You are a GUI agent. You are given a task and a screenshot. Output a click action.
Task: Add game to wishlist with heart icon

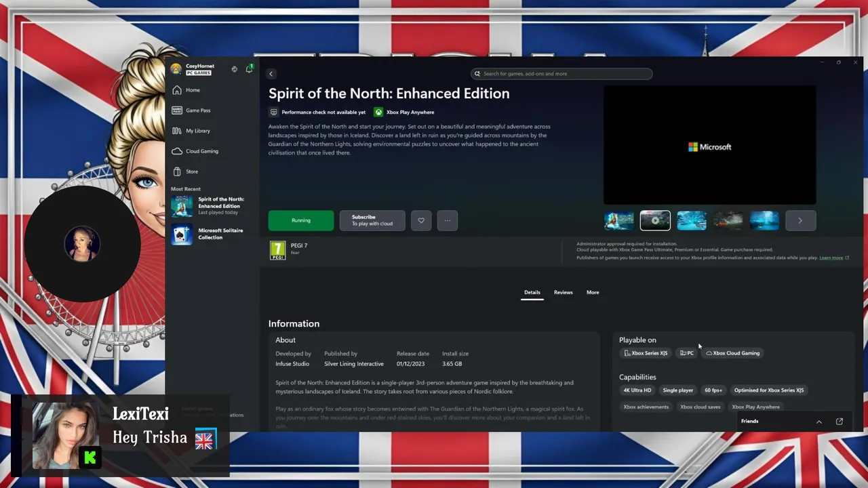[x=421, y=220]
